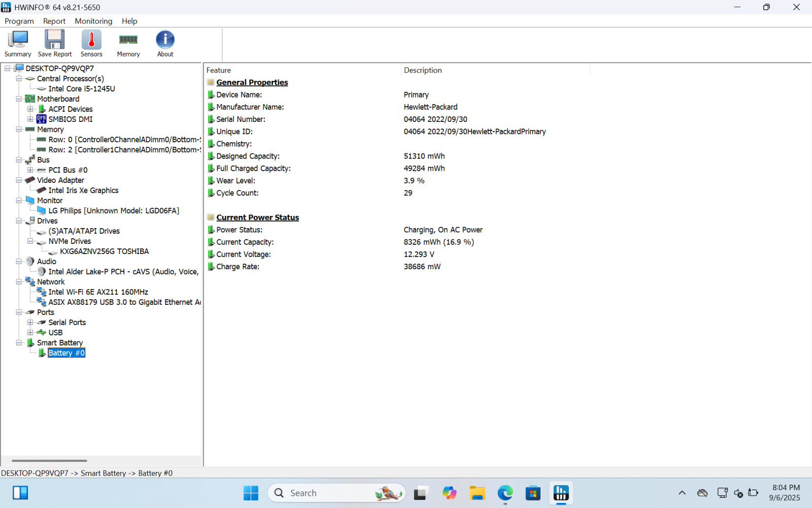Select Intel Iris Xe Graphics entry
Image resolution: width=812 pixels, height=508 pixels.
tap(83, 190)
